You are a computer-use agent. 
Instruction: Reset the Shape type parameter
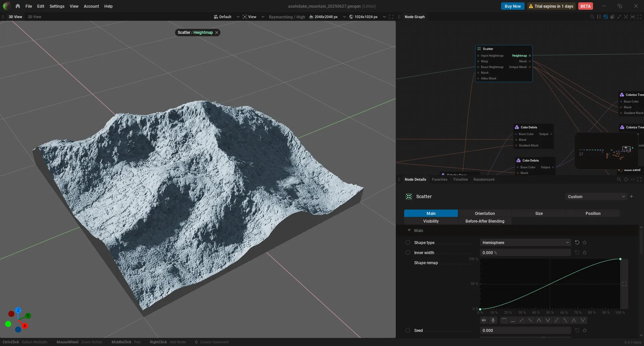(x=577, y=242)
